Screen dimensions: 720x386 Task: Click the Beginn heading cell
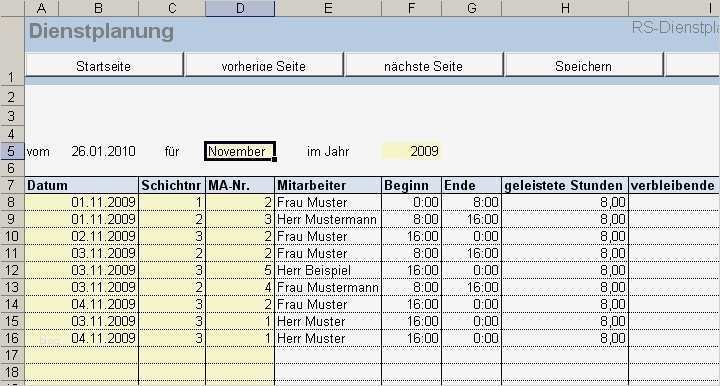(411, 185)
